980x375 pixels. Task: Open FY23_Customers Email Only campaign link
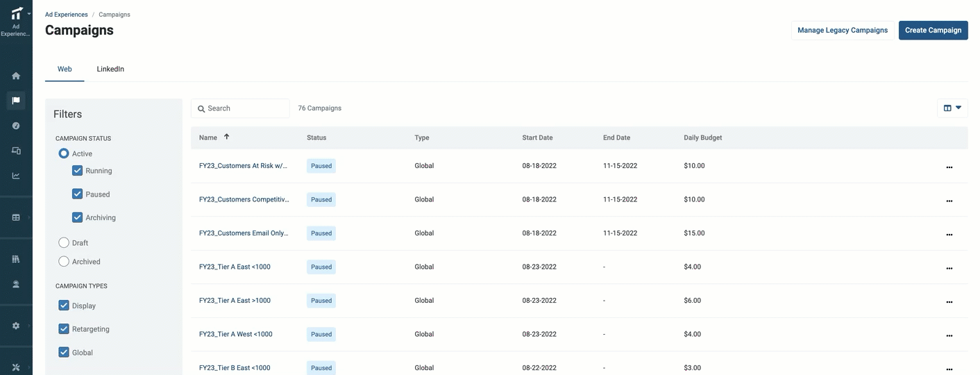(x=243, y=233)
